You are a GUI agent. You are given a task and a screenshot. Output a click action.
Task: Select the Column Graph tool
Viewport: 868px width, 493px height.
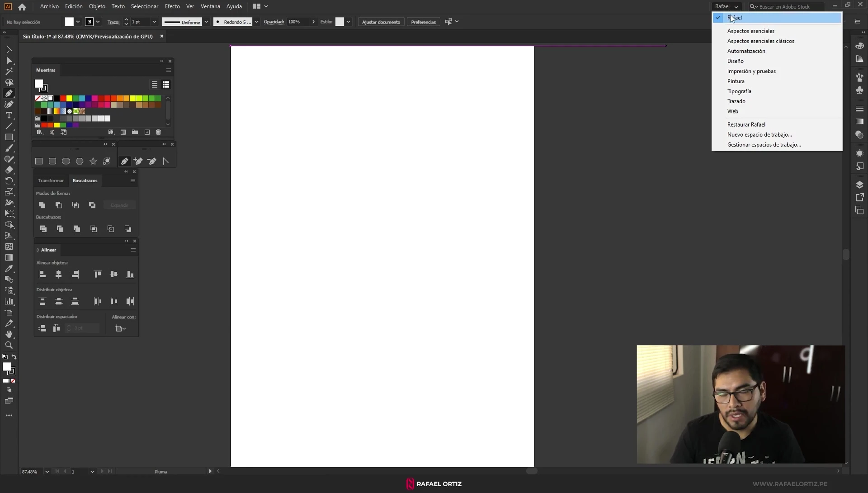[x=9, y=301]
